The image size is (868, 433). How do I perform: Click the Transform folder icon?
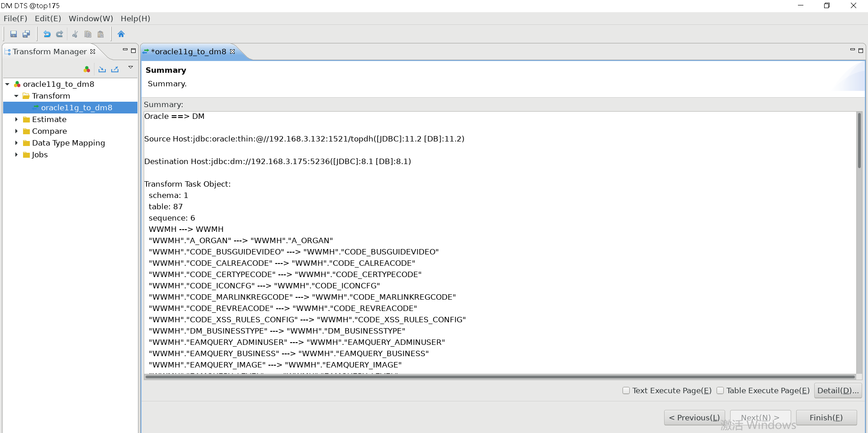tap(26, 96)
